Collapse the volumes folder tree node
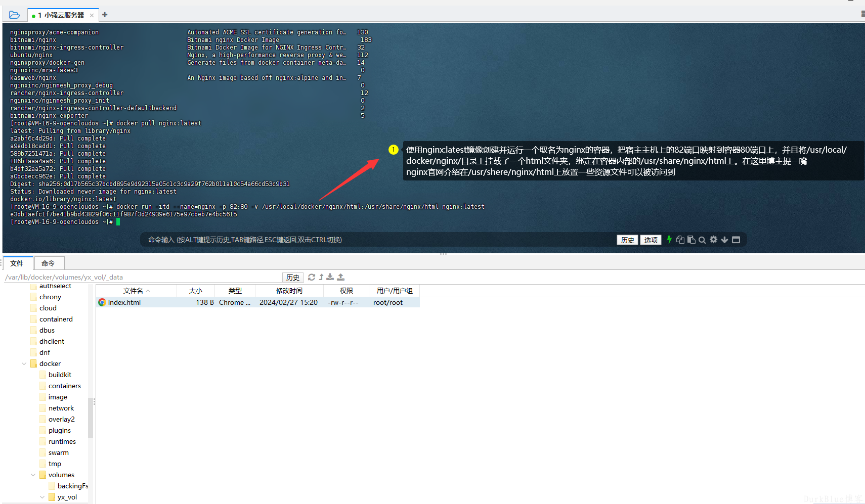 click(33, 475)
